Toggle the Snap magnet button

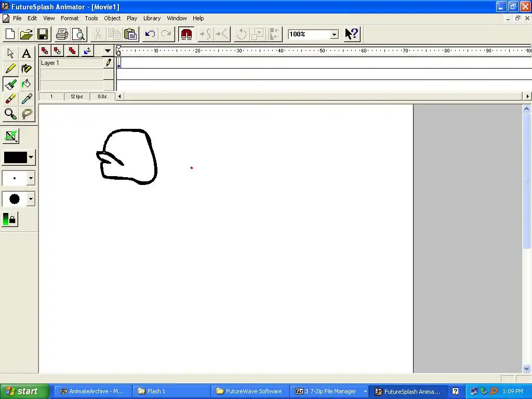[x=187, y=34]
